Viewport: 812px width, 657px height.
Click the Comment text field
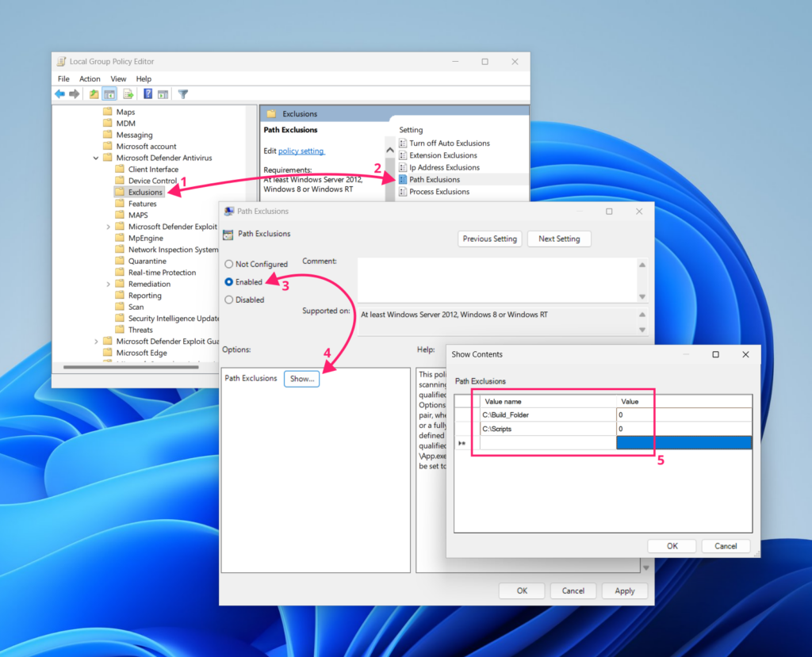(496, 280)
